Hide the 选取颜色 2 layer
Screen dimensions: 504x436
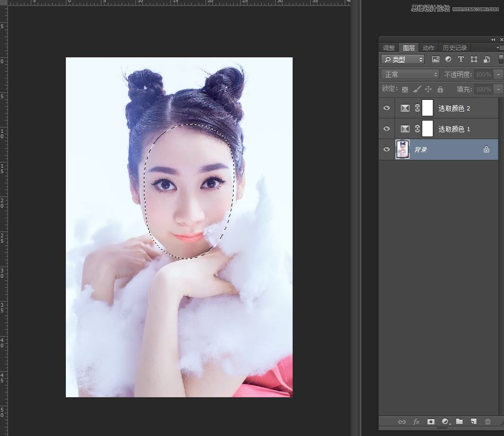tap(387, 108)
